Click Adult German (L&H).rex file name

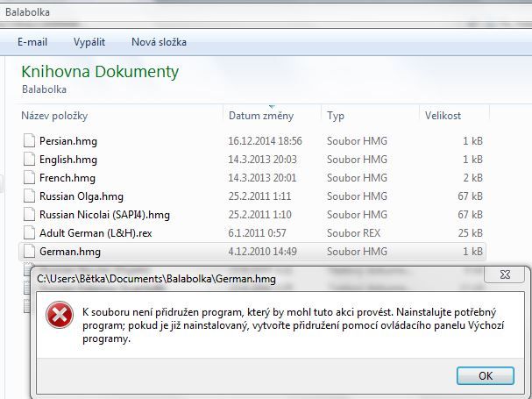[x=96, y=233]
